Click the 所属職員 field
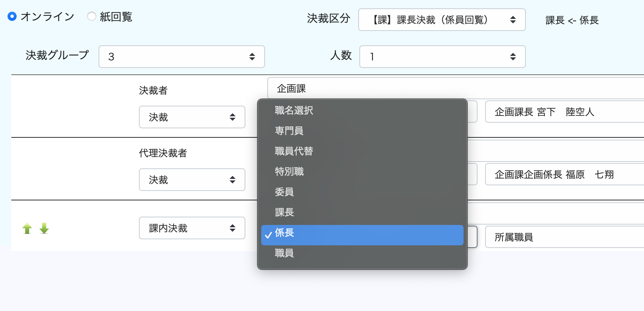The image size is (644, 311). 562,237
